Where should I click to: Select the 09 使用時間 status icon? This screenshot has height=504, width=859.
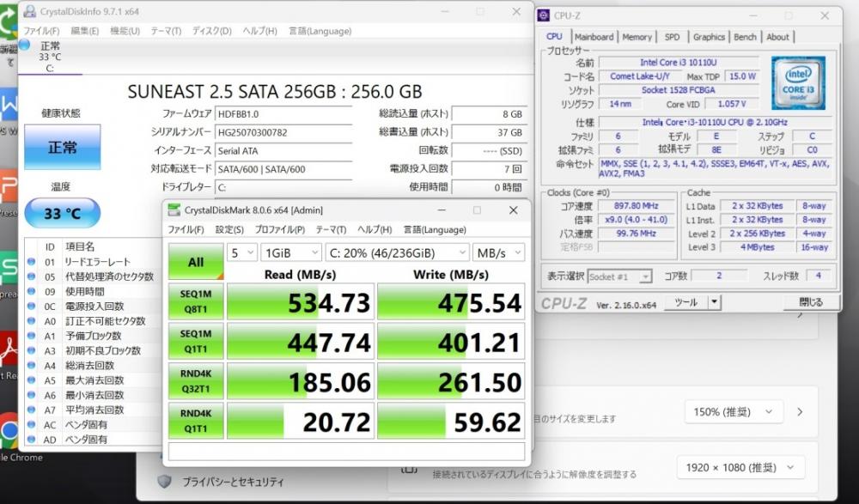tap(31, 291)
